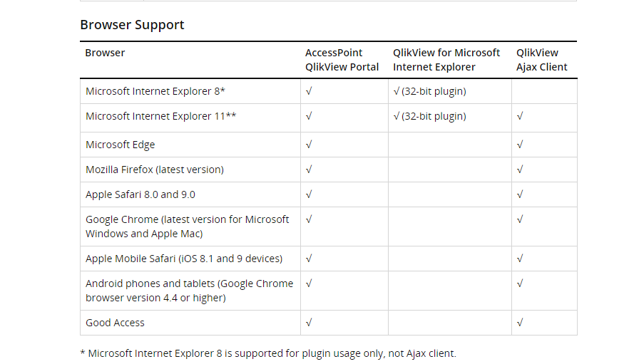Select the QlikView for Microsoft Internet Explorer header
The image size is (629, 364).
[446, 60]
